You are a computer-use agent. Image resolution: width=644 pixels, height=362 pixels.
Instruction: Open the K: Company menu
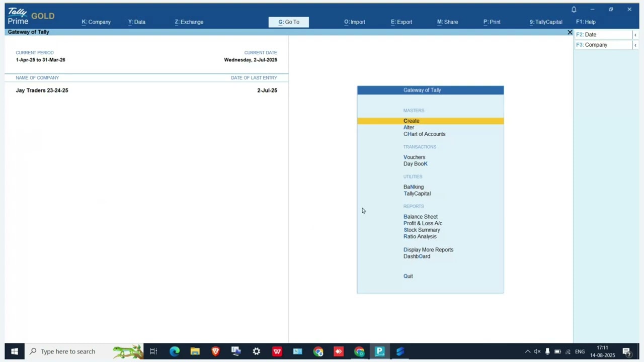pos(96,22)
